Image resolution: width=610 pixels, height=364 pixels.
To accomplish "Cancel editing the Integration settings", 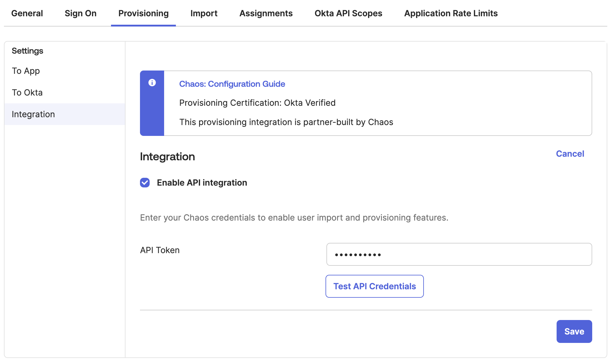I will pos(570,154).
